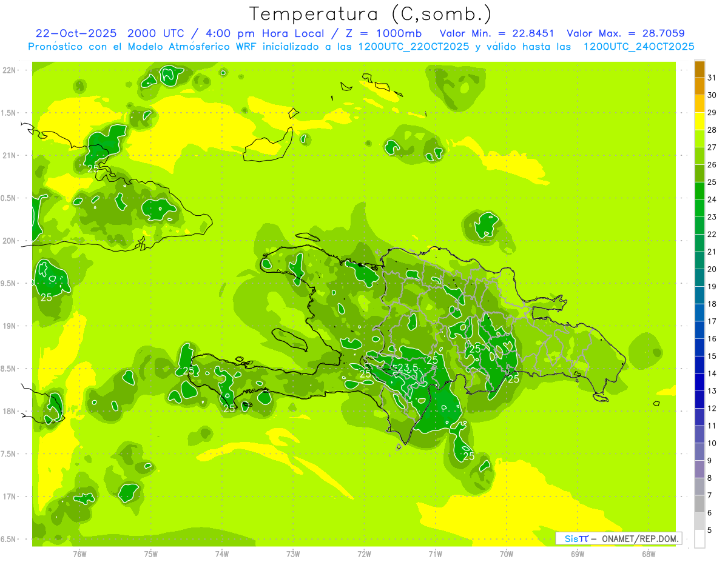Click the '5' label on the color scale
The width and height of the screenshot is (728, 562).
tap(710, 530)
